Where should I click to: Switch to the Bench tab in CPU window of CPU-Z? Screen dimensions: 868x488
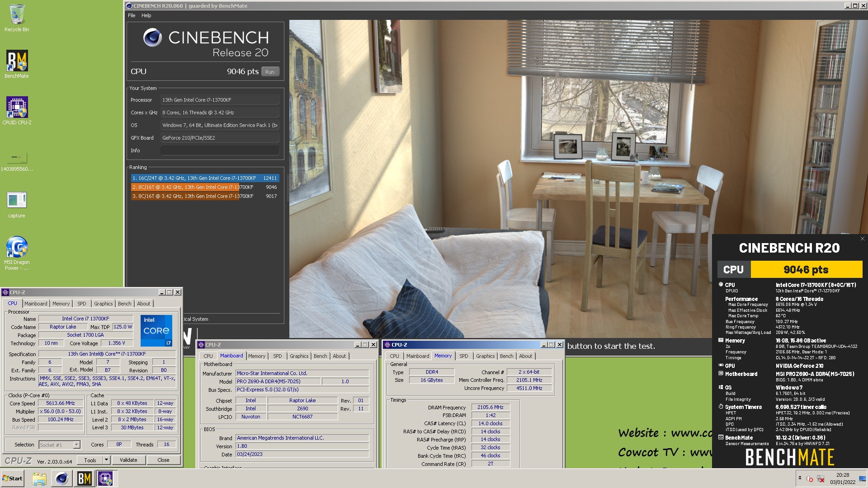(125, 304)
